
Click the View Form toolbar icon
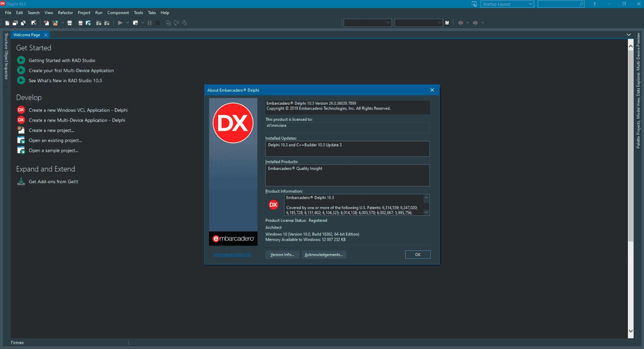coord(15,23)
